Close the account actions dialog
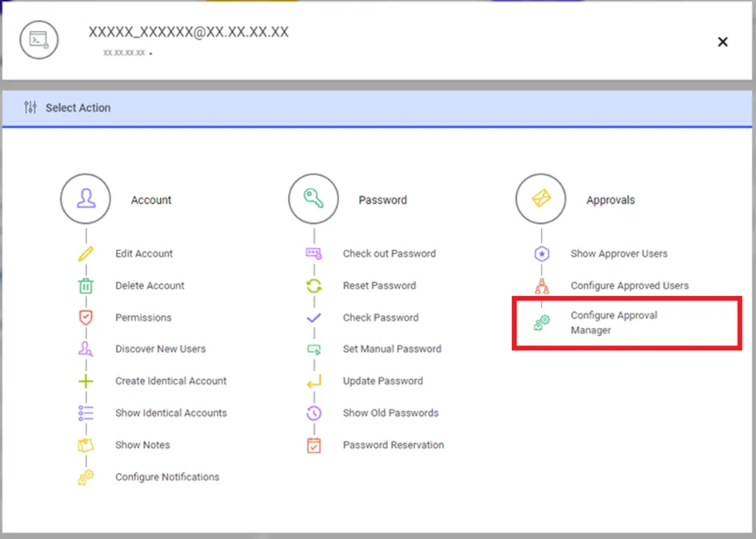This screenshot has height=539, width=756. click(722, 42)
